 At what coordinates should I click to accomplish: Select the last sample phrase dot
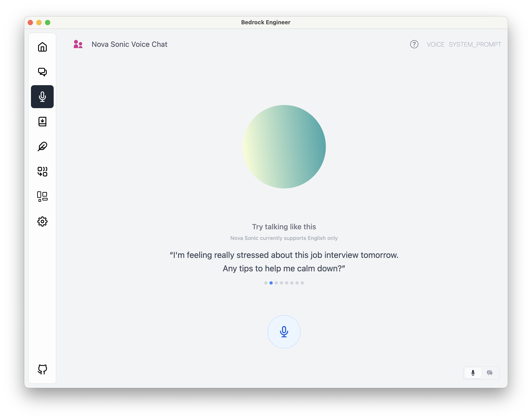tap(302, 283)
